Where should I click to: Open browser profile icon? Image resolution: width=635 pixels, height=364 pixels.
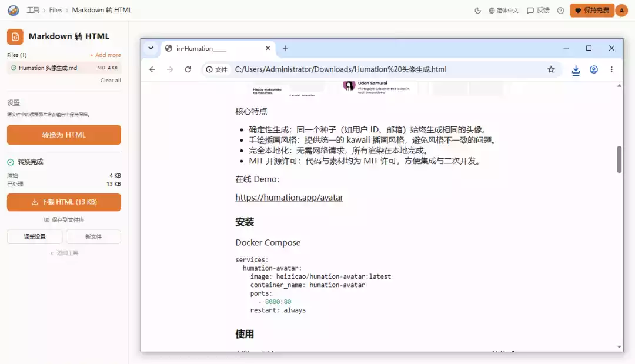[594, 69]
